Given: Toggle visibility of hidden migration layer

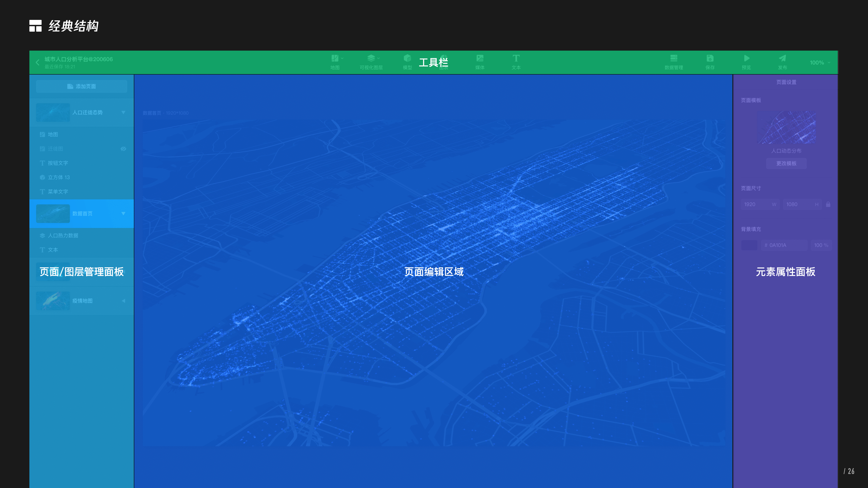Looking at the screenshot, I should point(123,149).
